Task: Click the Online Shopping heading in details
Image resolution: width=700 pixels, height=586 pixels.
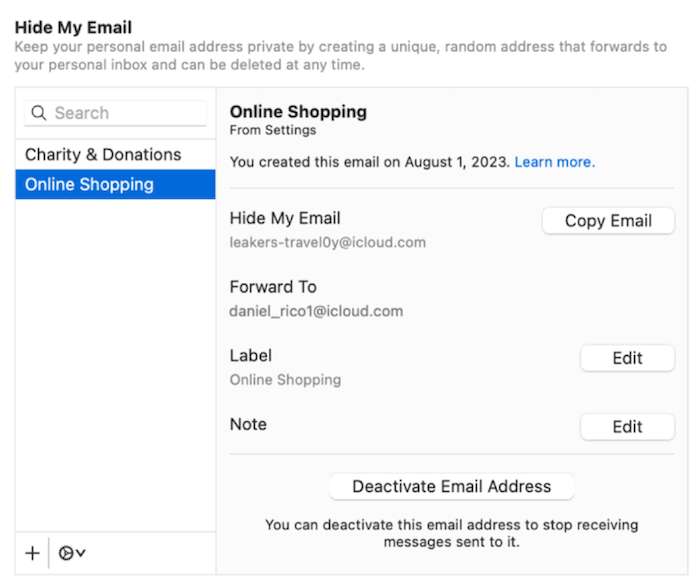Action: coord(298,112)
